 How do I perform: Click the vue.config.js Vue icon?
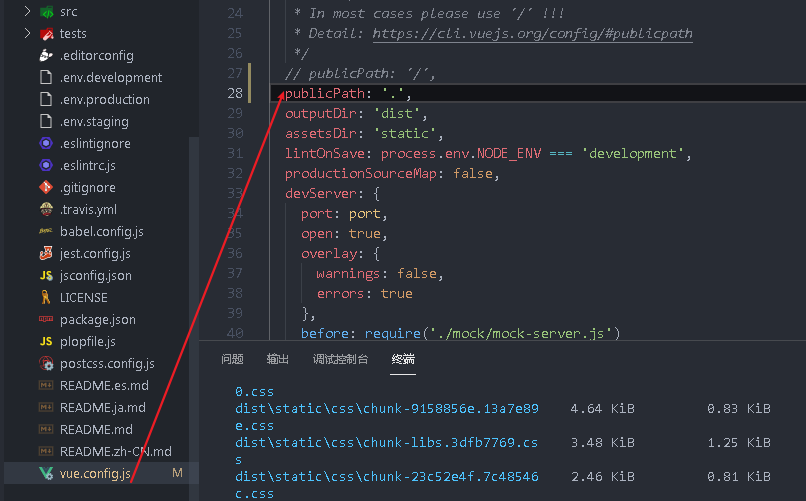click(46, 473)
